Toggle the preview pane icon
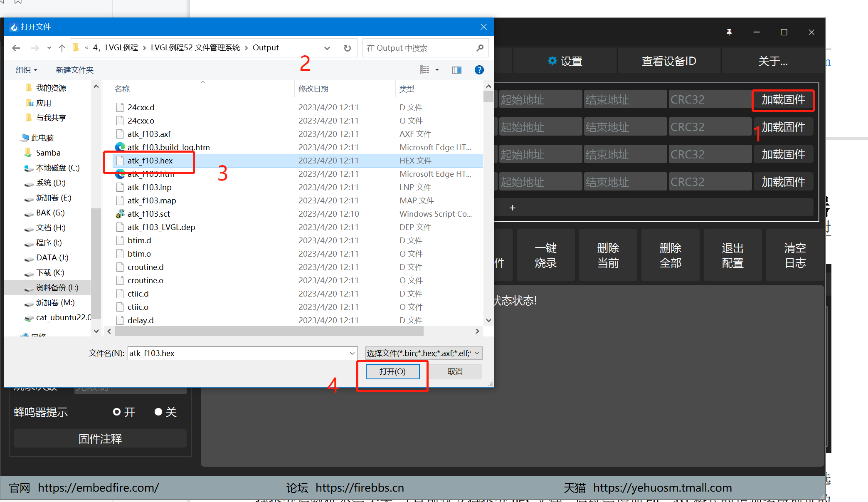Screen dimensions: 868x502 [x=457, y=70]
